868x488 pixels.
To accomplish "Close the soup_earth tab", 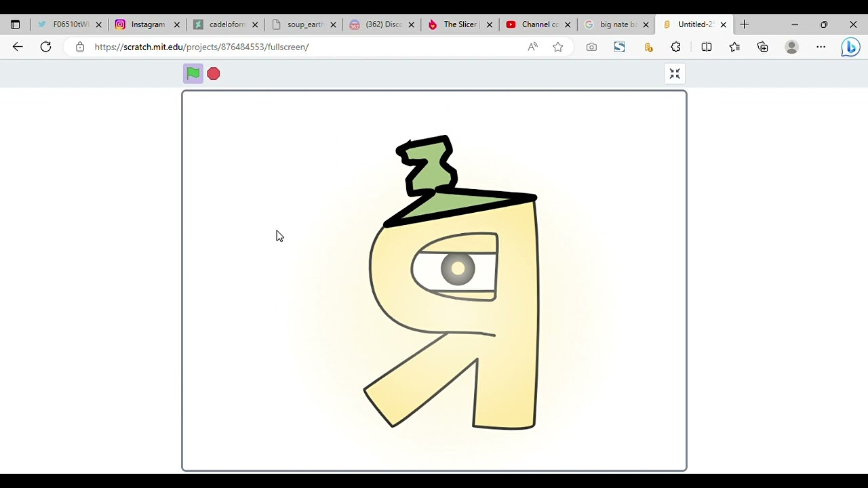I will (x=333, y=24).
